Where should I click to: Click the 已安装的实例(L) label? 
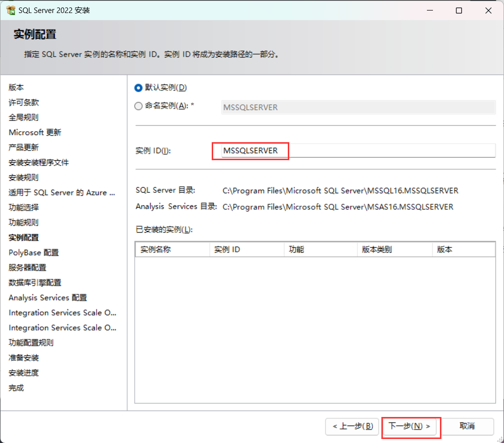pyautogui.click(x=164, y=230)
